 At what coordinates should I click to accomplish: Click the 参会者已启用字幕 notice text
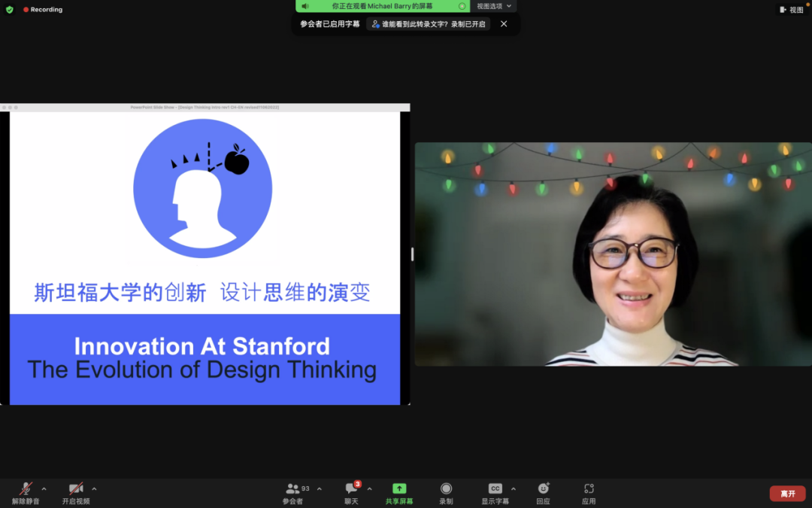[330, 24]
